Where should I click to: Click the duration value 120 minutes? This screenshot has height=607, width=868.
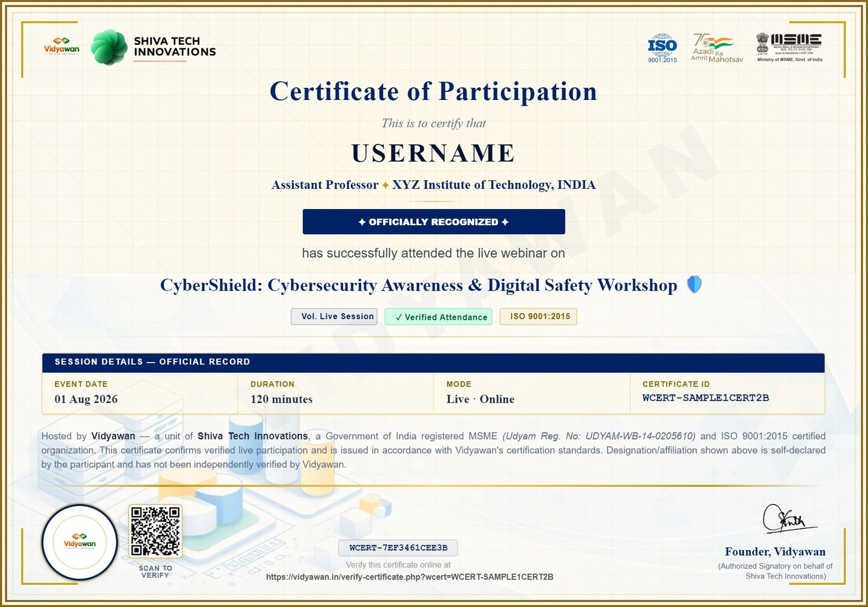pos(282,399)
